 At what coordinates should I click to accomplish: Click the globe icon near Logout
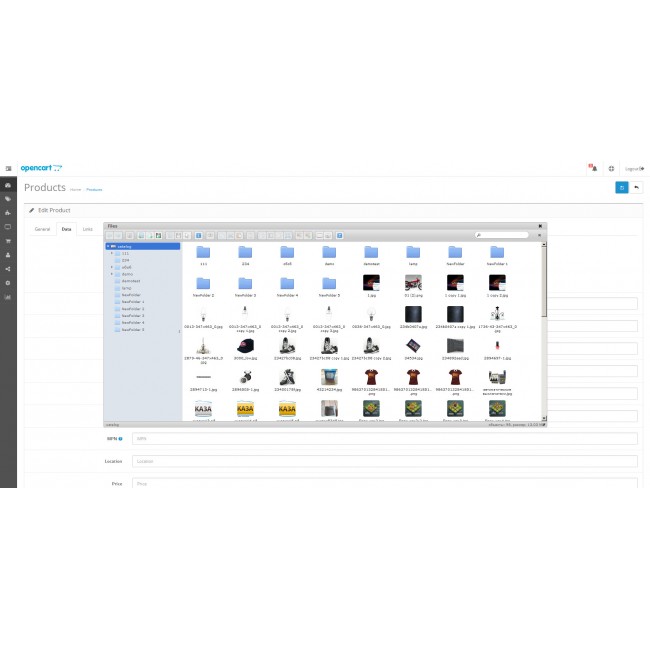pyautogui.click(x=611, y=168)
